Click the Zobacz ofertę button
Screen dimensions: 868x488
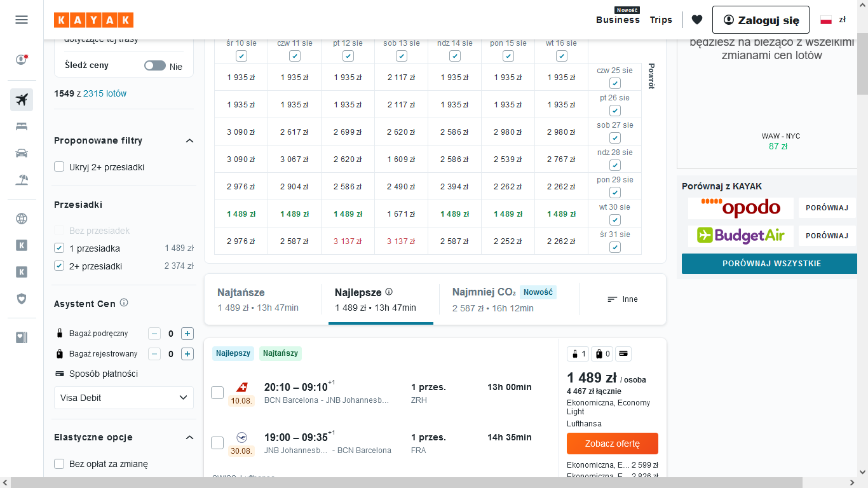coord(613,444)
